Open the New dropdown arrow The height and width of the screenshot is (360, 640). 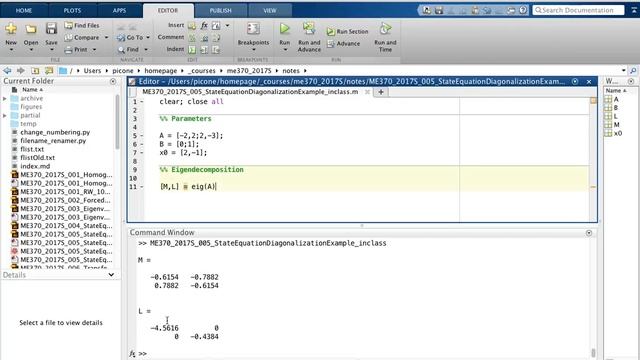click(x=11, y=50)
